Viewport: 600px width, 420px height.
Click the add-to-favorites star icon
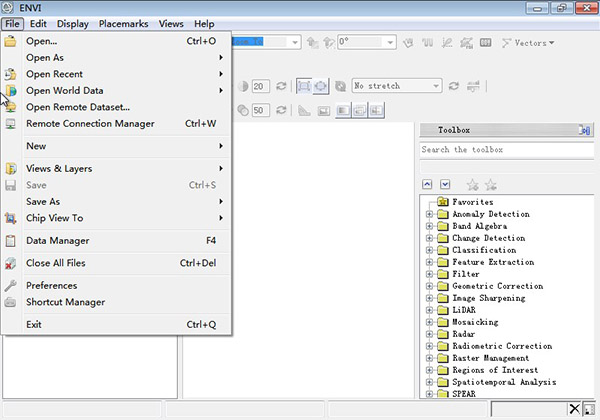[473, 185]
